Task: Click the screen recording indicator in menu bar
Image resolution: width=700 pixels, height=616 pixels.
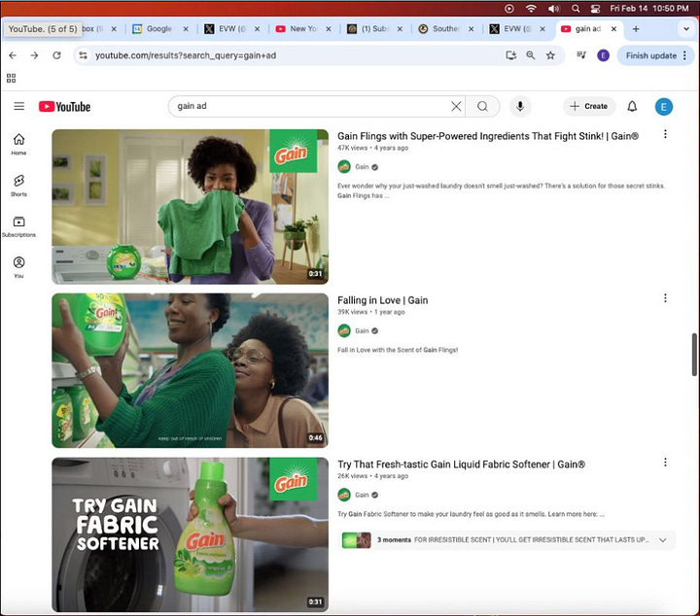Action: pos(508,9)
